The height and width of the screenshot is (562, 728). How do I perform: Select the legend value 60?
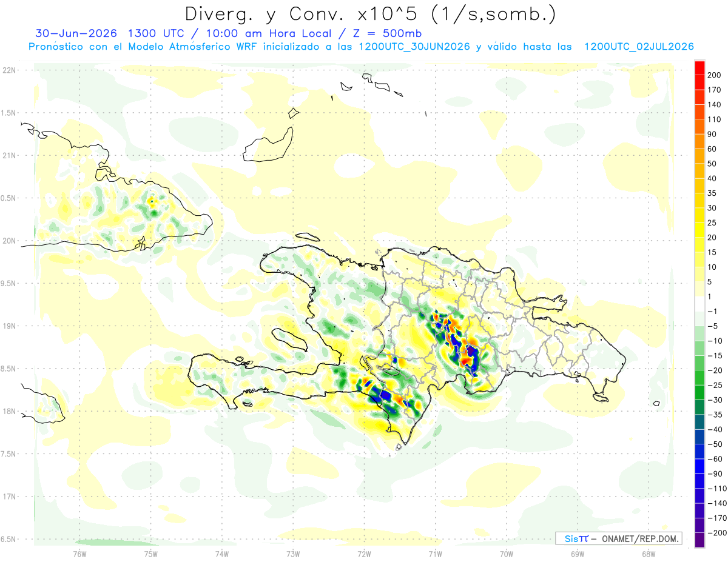pos(713,149)
